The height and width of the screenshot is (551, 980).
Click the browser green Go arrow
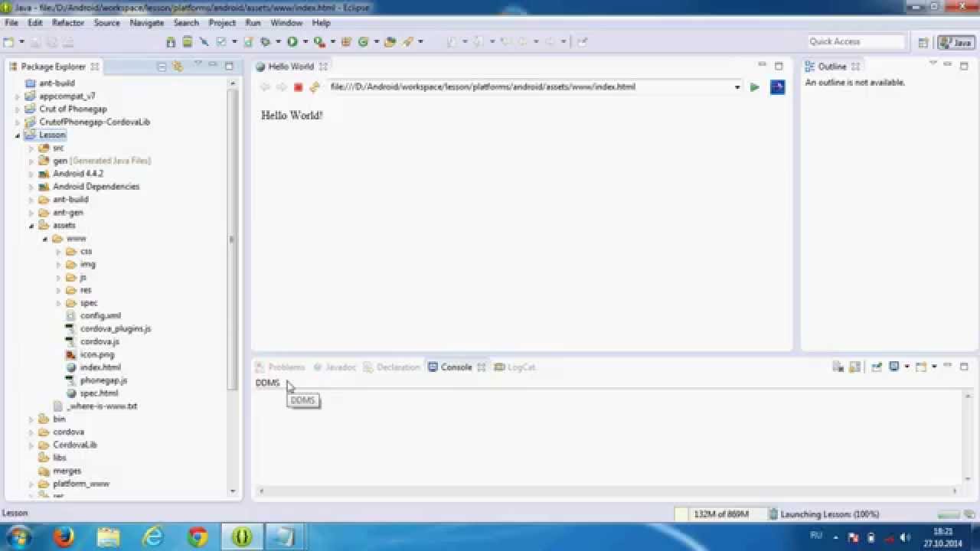point(755,87)
